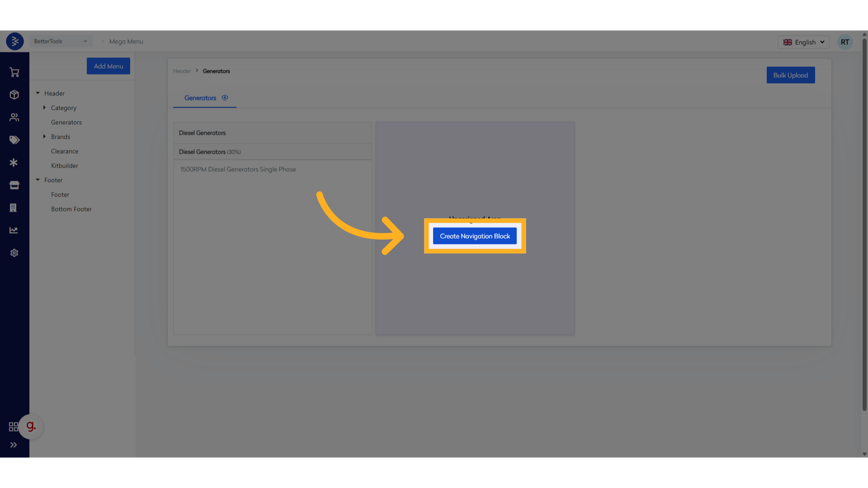The height and width of the screenshot is (488, 868).
Task: Select Clearance in the menu tree
Action: [65, 151]
